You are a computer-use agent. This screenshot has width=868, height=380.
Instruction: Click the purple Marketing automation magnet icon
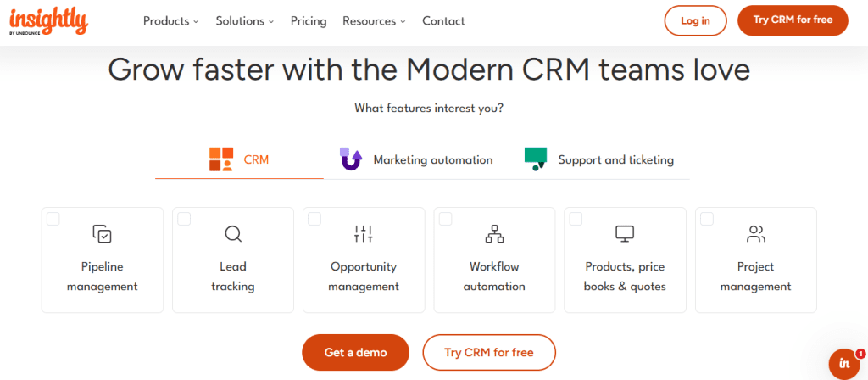tap(350, 159)
